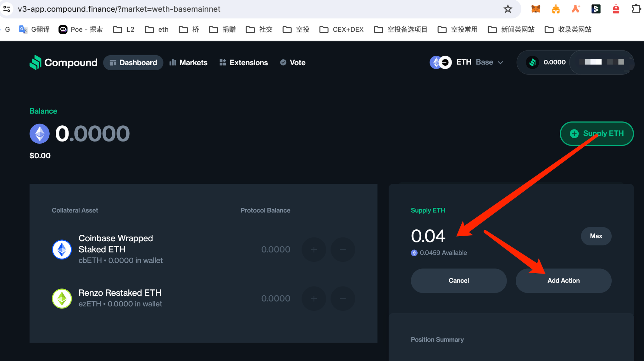The image size is (644, 361).
Task: Click the plus for Coinbase Wrapped Staked ETH
Action: coord(314,249)
